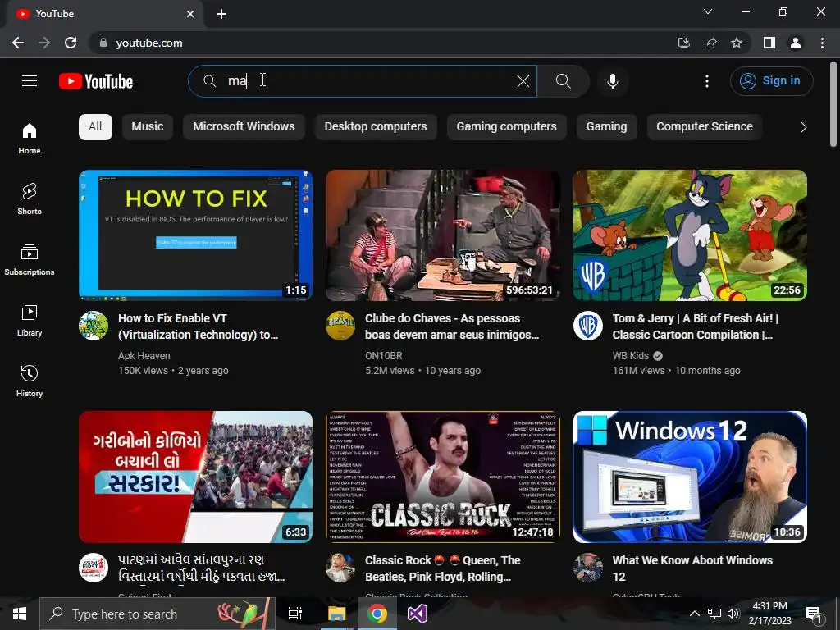Start voice search with the microphone icon

613,81
